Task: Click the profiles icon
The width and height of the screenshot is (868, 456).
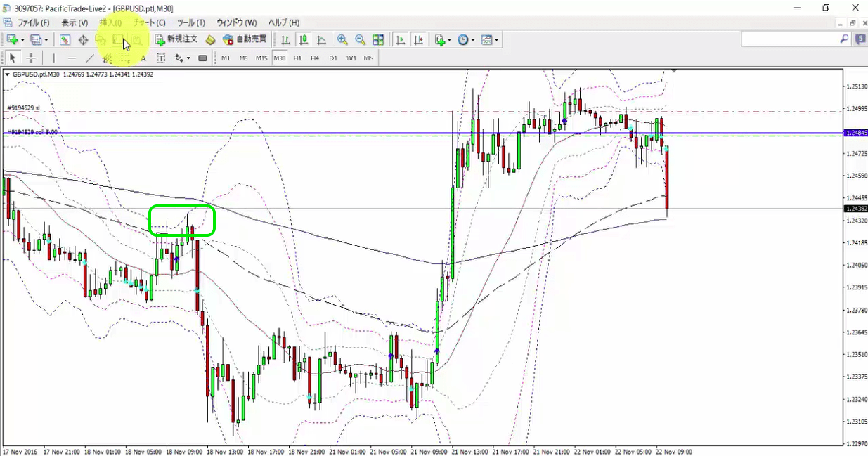Action: click(36, 40)
